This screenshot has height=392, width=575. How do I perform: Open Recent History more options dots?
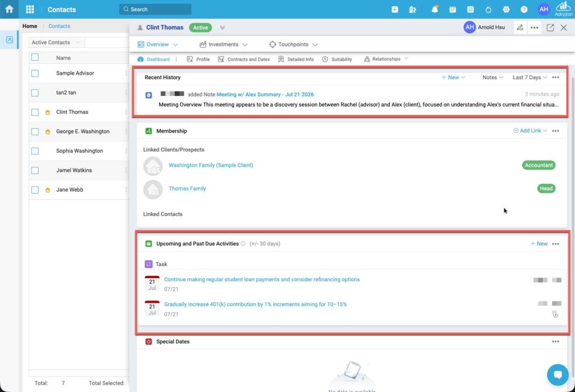(555, 78)
